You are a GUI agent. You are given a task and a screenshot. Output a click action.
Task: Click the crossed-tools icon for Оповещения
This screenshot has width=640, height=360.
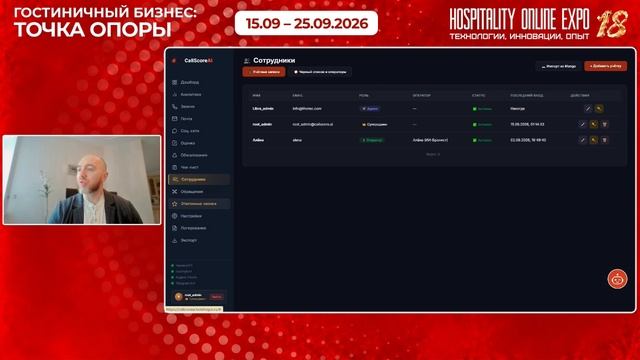point(175,191)
